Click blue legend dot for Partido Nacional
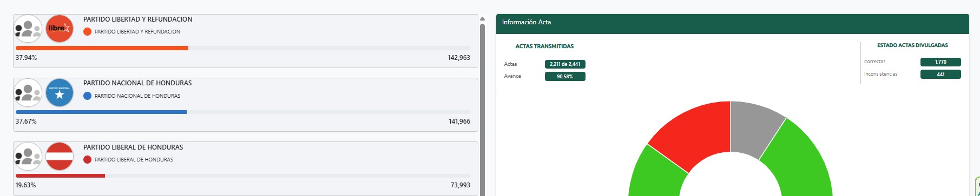This screenshot has width=980, height=196. tap(87, 96)
